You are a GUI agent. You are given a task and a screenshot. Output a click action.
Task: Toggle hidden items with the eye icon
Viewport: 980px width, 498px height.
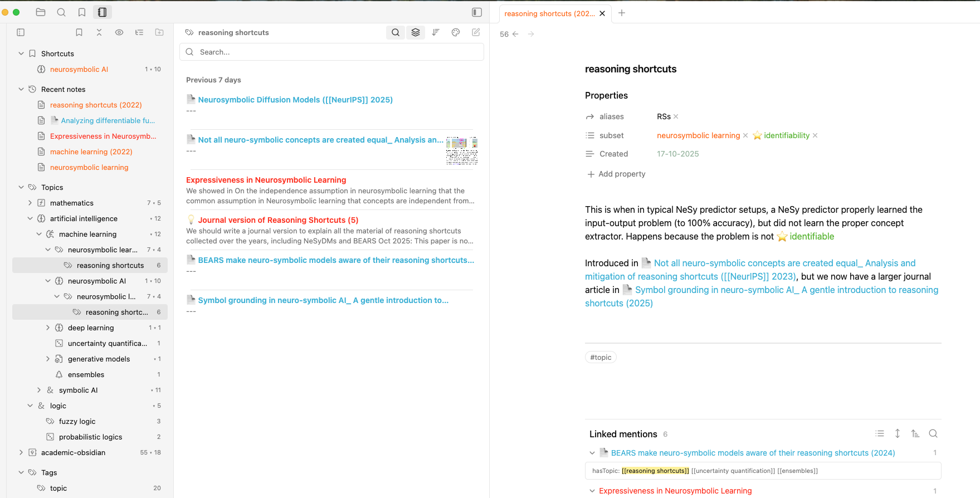pos(119,32)
